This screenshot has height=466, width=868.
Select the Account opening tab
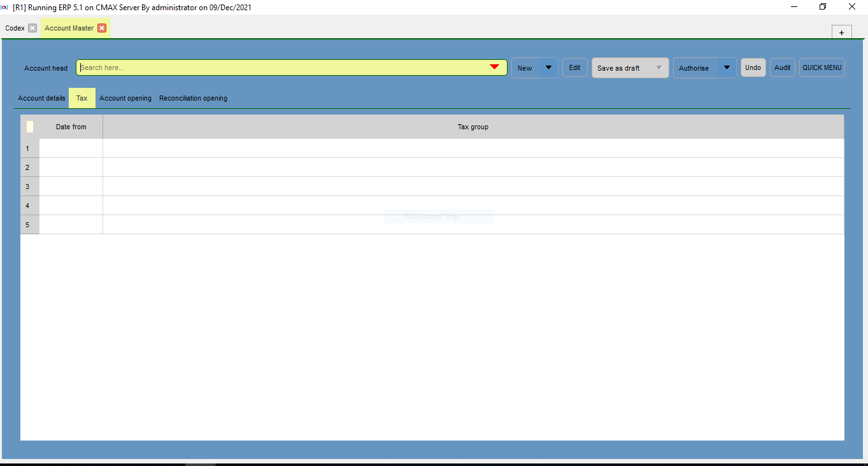pos(125,98)
